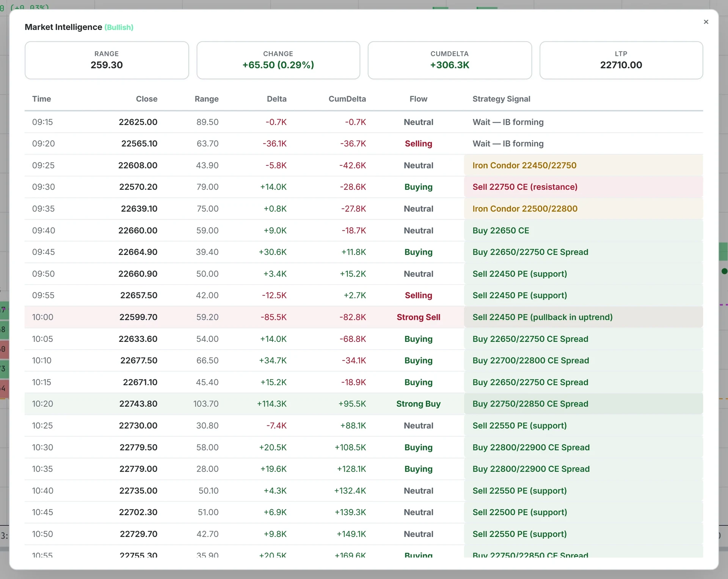Click the Bullish status label
Screen dimensions: 728x579
point(119,27)
